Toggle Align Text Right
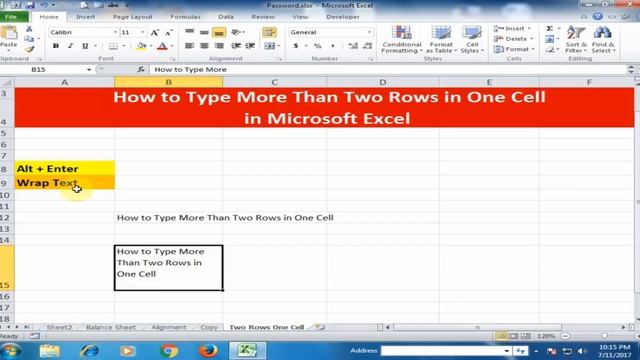Image resolution: width=640 pixels, height=360 pixels. pyautogui.click(x=219, y=46)
